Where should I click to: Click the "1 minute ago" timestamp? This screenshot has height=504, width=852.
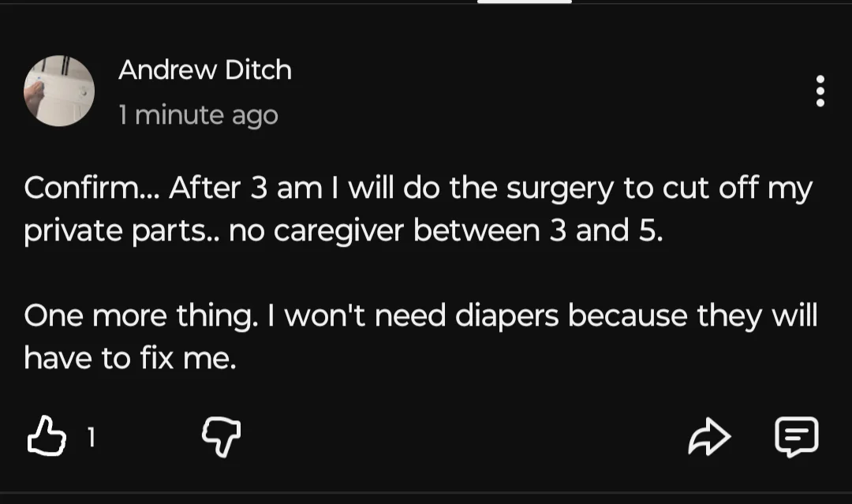[x=198, y=115]
